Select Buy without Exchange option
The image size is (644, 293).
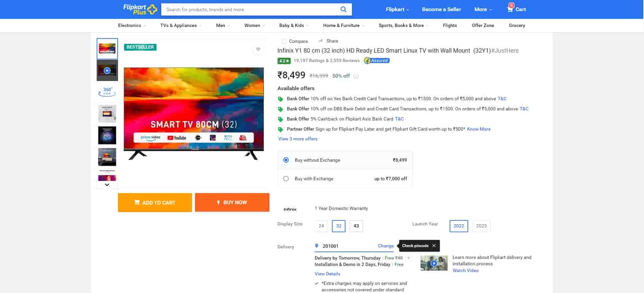(x=286, y=160)
